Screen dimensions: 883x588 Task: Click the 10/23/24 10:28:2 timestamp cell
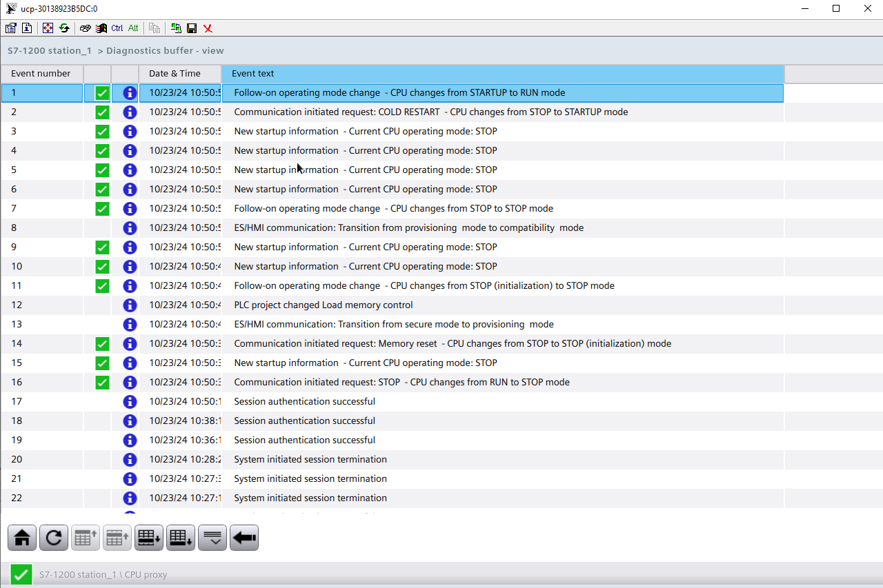tap(180, 460)
